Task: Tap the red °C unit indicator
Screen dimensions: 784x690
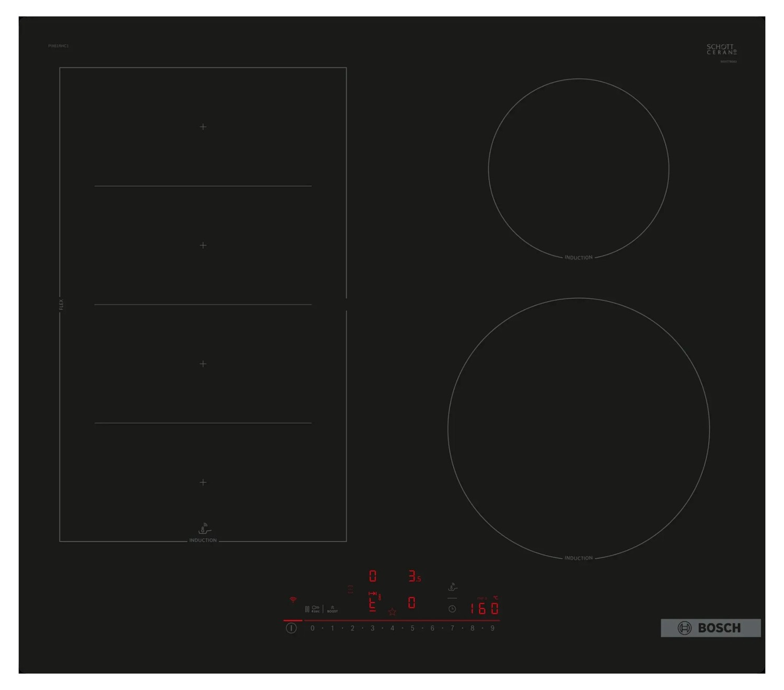Action: pos(495,598)
